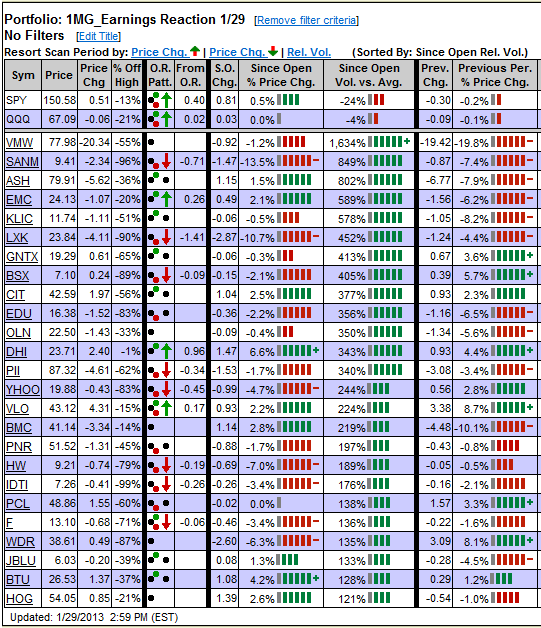Click F row red down arrow pattern icon
The height and width of the screenshot is (628, 541).
[166, 522]
